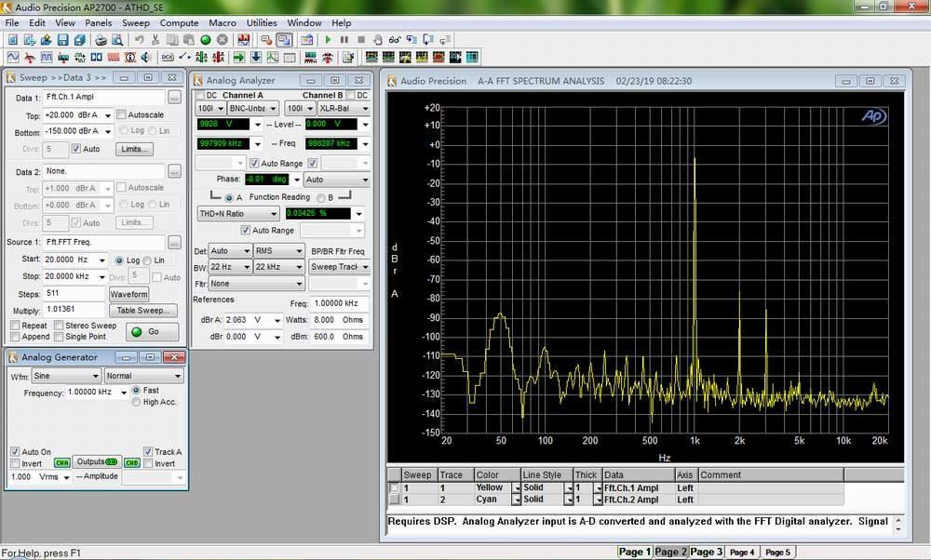Open the Yellow trace color dropdown
The image size is (931, 560).
click(516, 488)
